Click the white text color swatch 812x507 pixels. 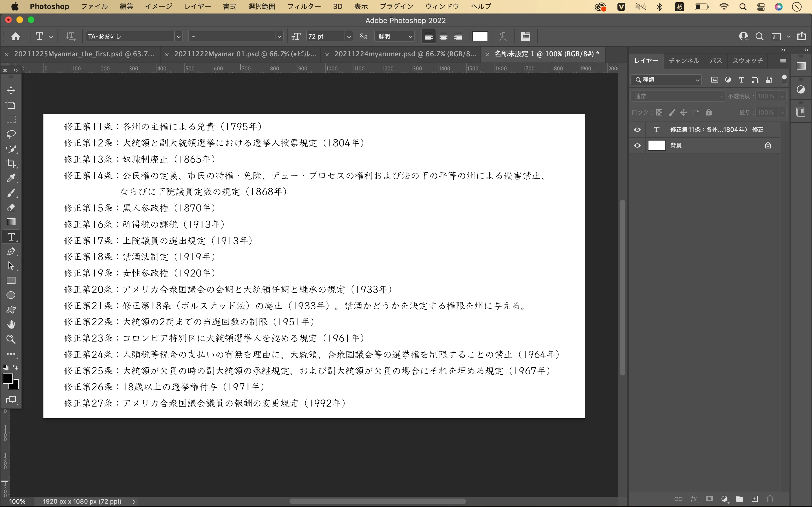(480, 36)
